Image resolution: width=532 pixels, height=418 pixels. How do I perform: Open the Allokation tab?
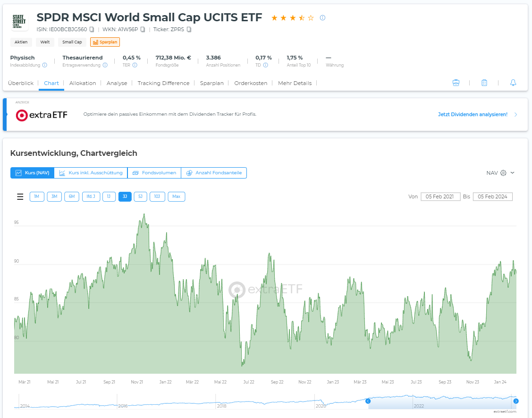click(x=83, y=83)
